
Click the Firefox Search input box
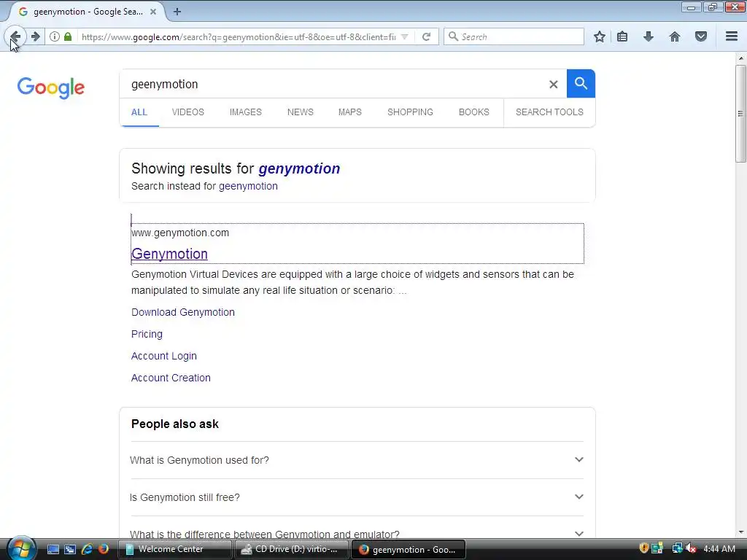[x=514, y=36]
